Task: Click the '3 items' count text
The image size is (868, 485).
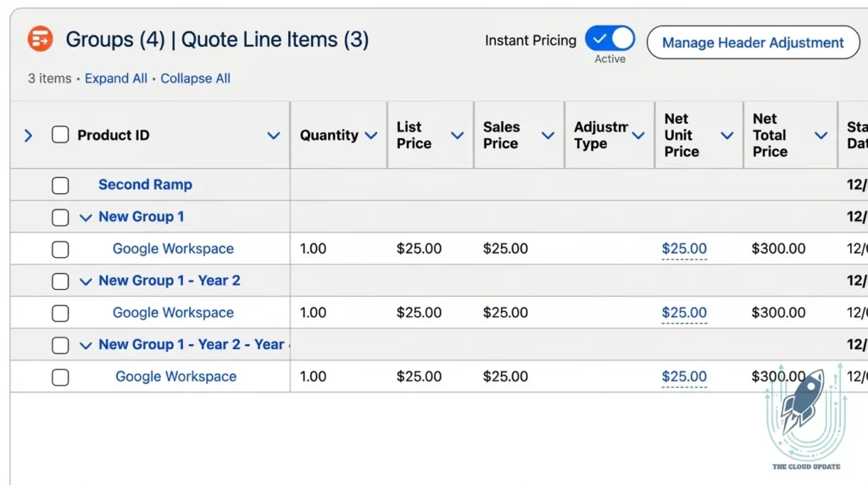Action: click(50, 79)
